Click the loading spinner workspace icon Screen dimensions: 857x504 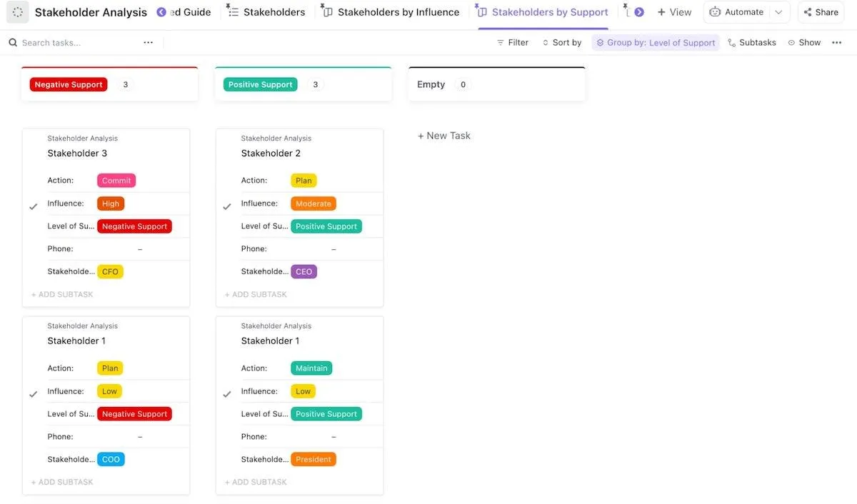18,12
